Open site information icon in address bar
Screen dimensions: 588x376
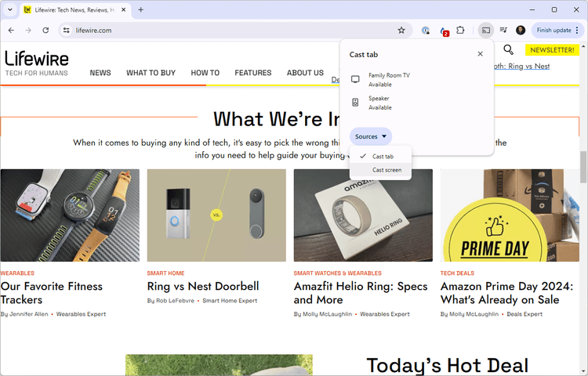pyautogui.click(x=67, y=31)
